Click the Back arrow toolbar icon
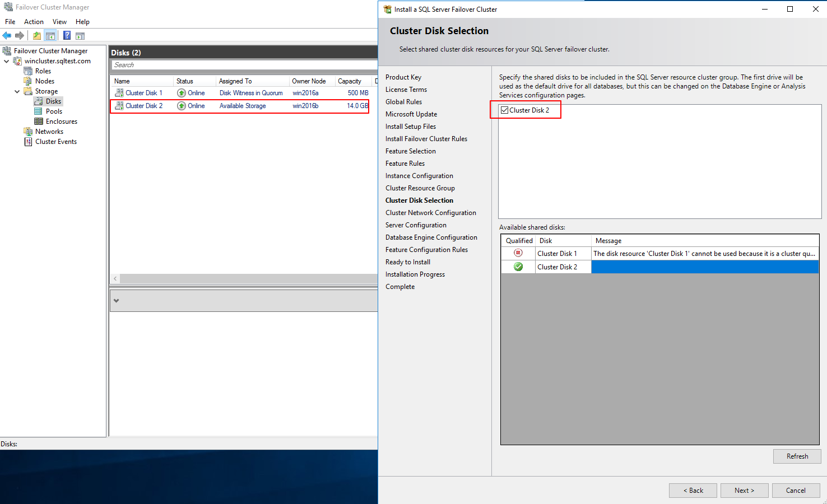The image size is (827, 504). [x=7, y=36]
